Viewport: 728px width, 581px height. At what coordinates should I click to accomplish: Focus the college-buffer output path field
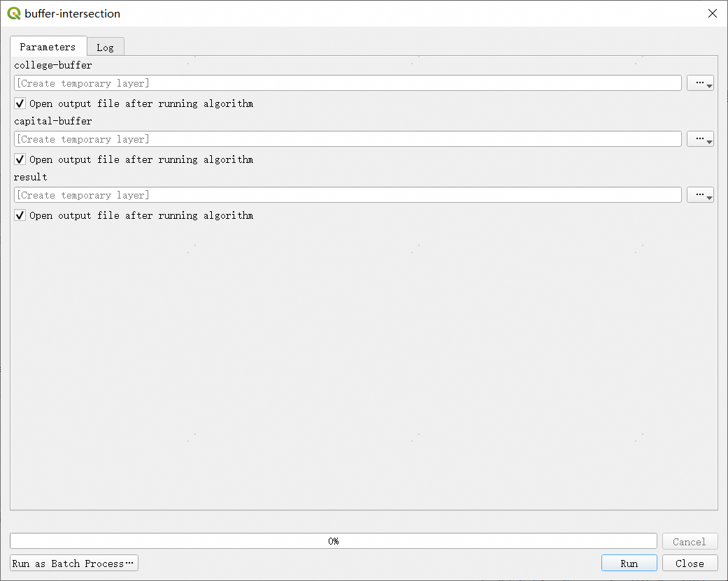point(348,83)
